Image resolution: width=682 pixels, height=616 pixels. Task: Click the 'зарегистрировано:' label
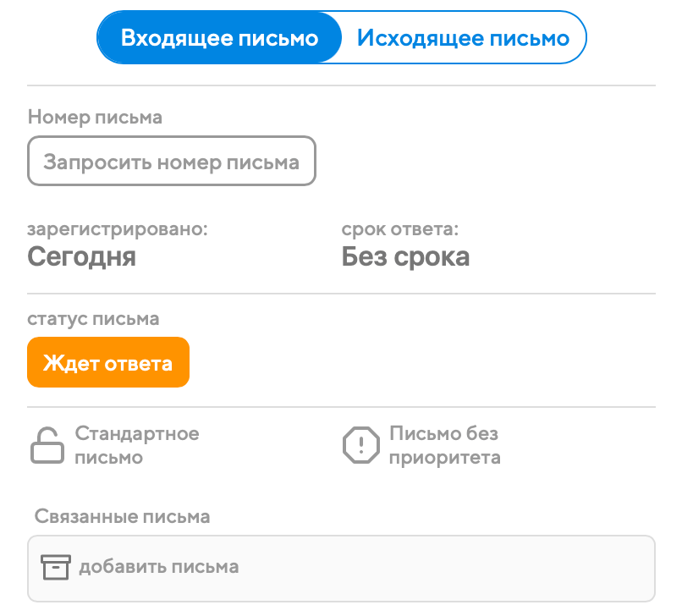(x=118, y=229)
